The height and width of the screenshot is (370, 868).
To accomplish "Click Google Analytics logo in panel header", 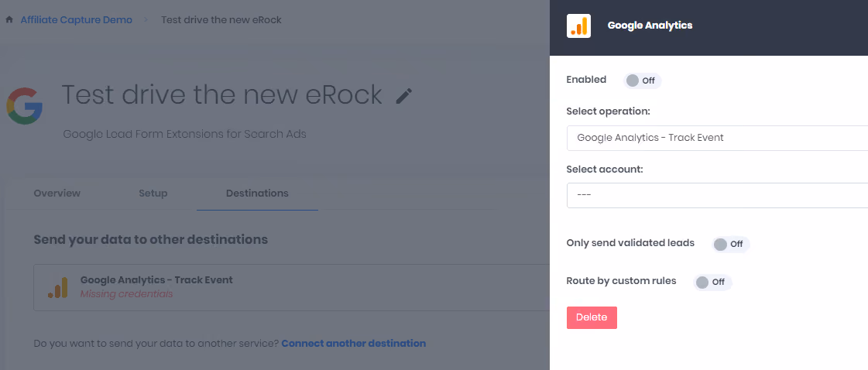I will 578,26.
